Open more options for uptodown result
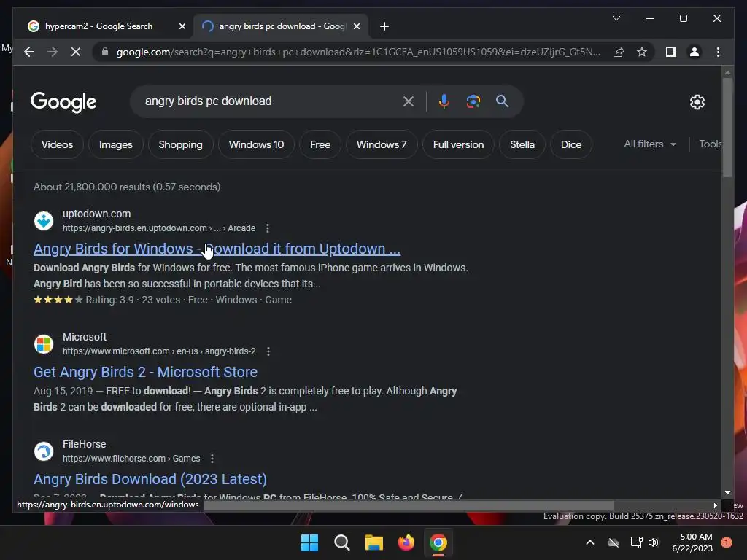 268,228
